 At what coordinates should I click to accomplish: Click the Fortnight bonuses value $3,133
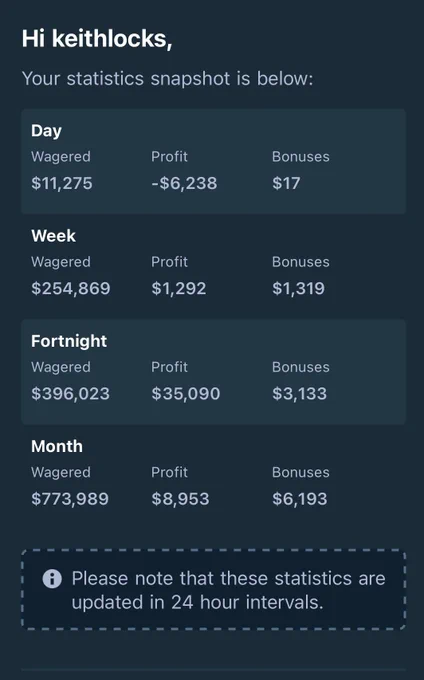tap(299, 394)
